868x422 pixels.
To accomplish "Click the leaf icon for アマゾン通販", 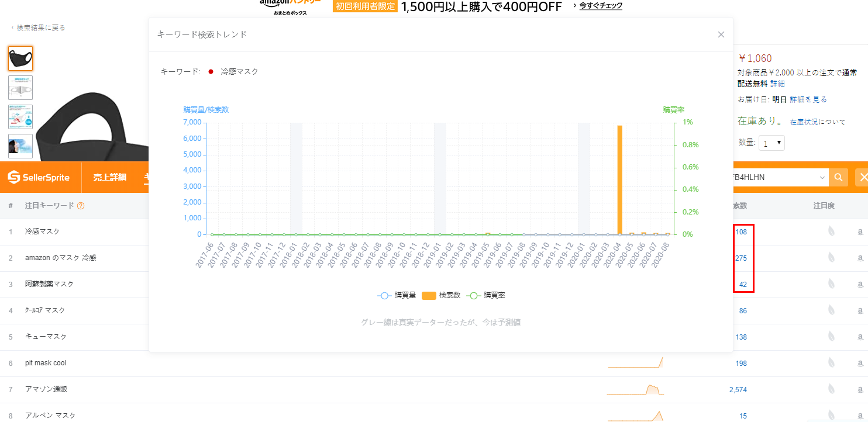I will click(x=831, y=389).
